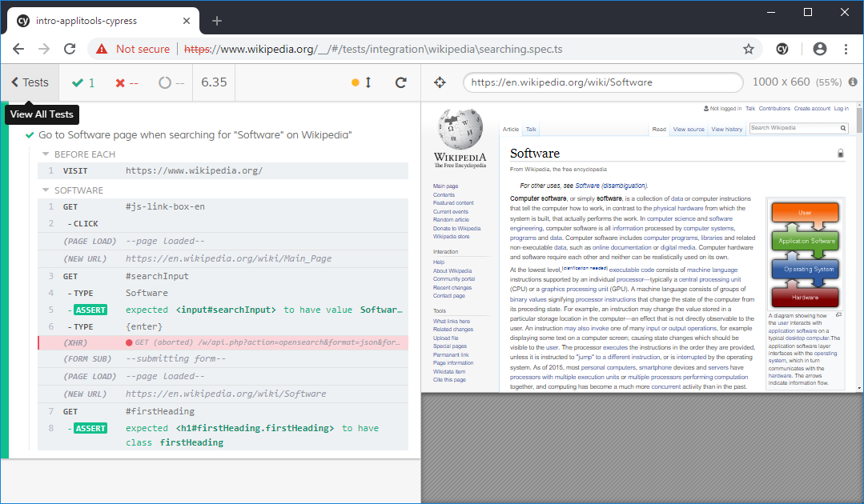Open the Create account link
The height and width of the screenshot is (504, 864).
[812, 108]
